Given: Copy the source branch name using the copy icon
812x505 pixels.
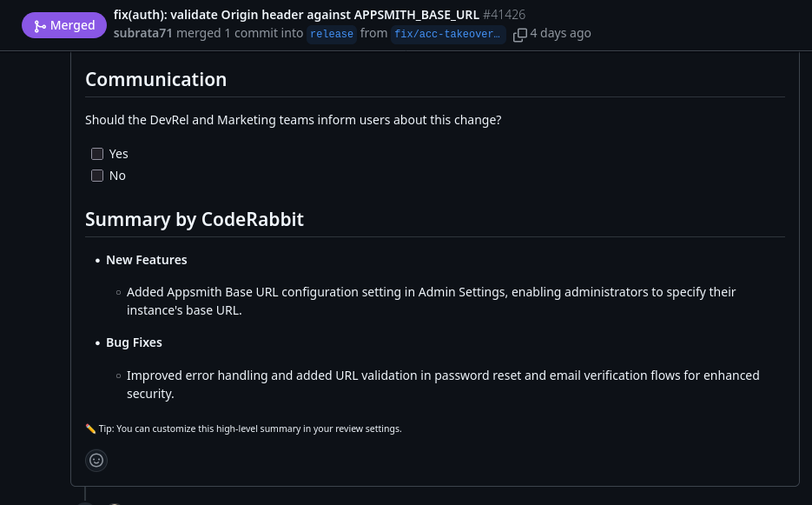Looking at the screenshot, I should (x=520, y=35).
